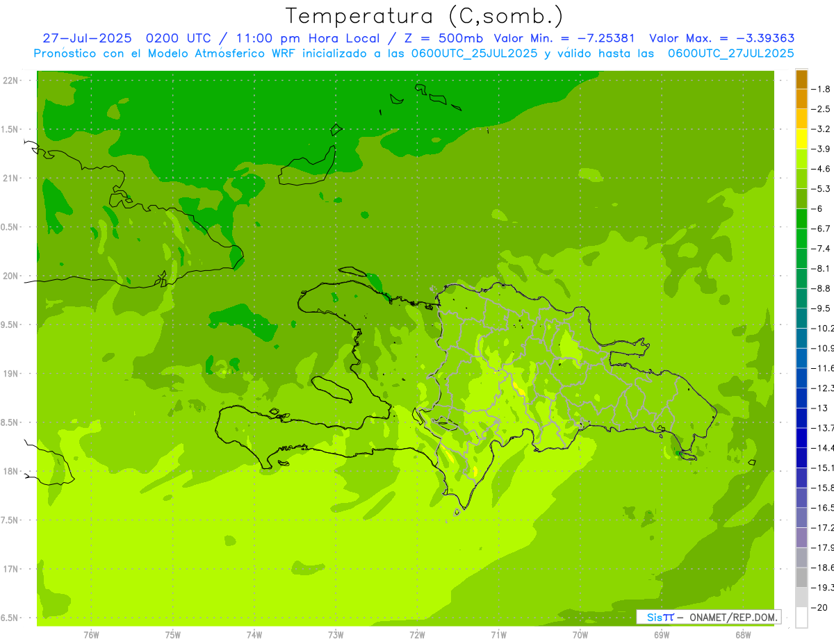Click the '74W' longitude label
The height and width of the screenshot is (644, 834).
[254, 635]
